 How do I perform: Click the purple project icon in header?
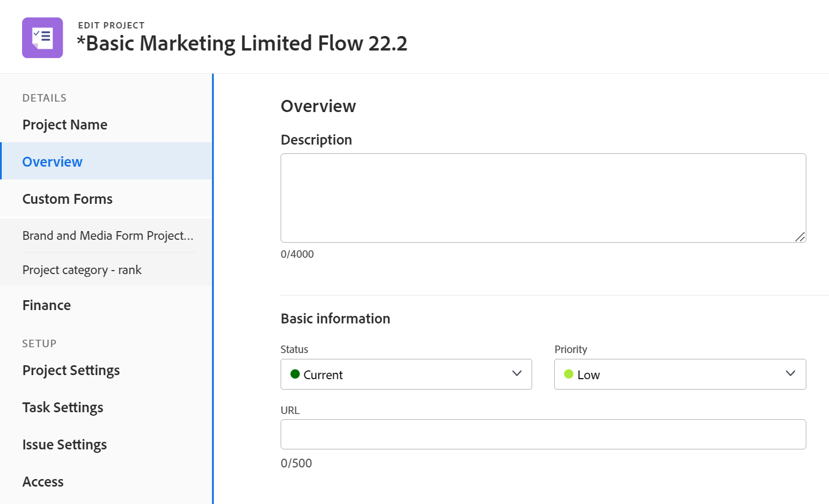tap(42, 38)
